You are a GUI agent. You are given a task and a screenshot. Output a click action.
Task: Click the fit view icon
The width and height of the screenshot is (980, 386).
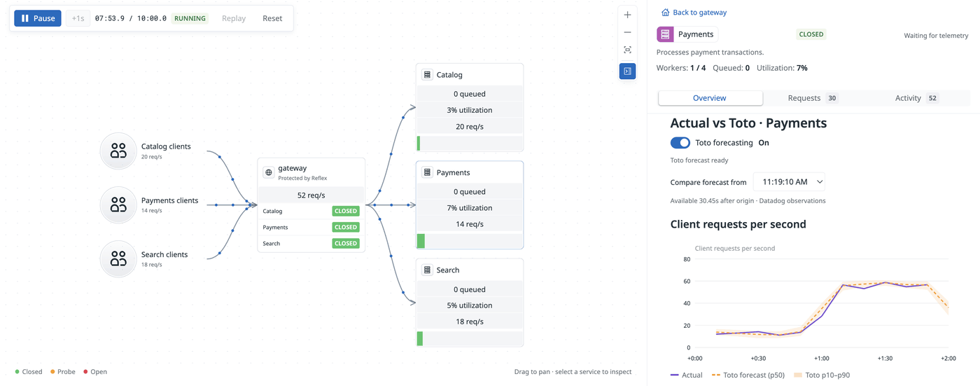[x=627, y=50]
